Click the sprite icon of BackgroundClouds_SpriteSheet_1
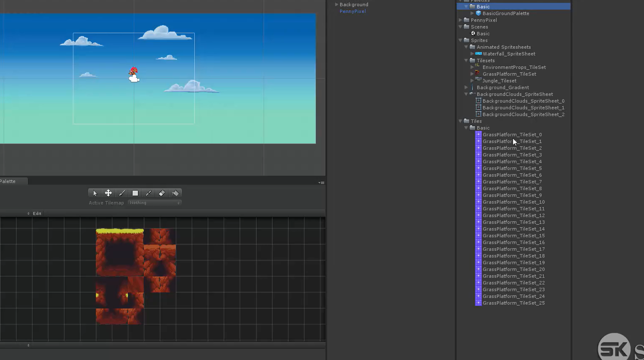 coord(478,107)
